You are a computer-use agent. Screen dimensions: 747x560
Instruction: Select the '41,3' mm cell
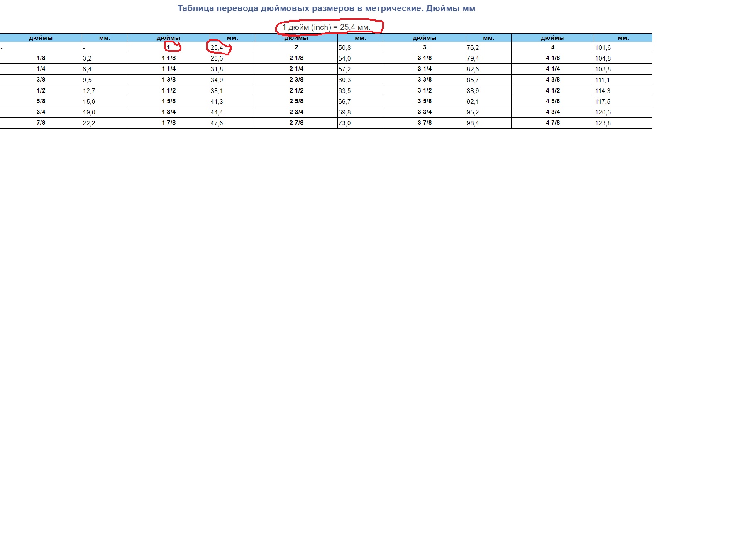(x=232, y=101)
